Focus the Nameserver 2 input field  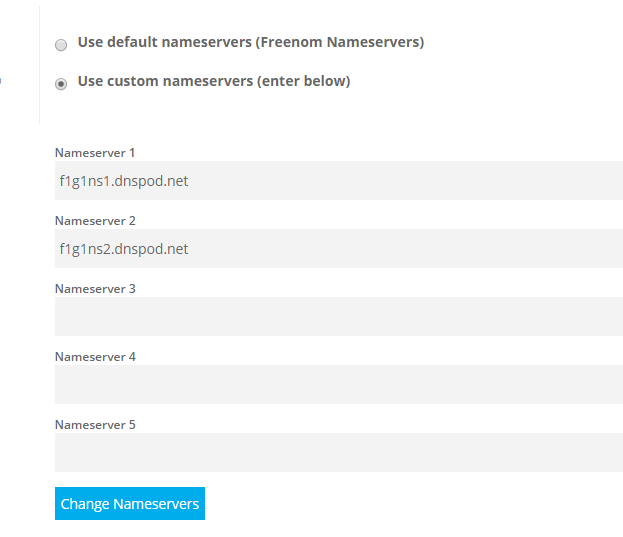pyautogui.click(x=339, y=248)
